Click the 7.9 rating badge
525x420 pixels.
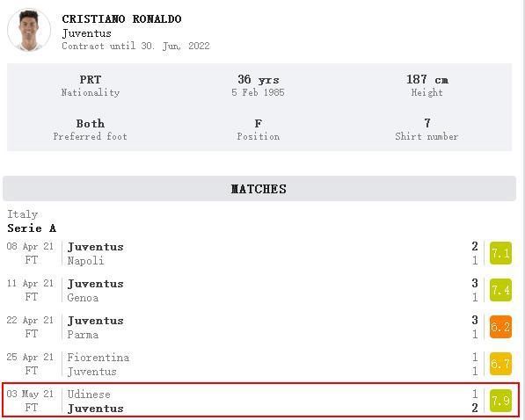pos(500,401)
